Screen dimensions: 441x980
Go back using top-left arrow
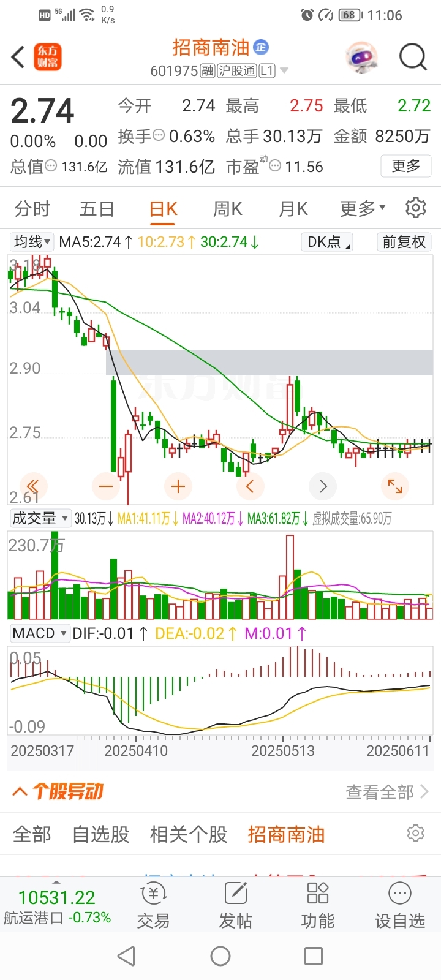click(18, 57)
